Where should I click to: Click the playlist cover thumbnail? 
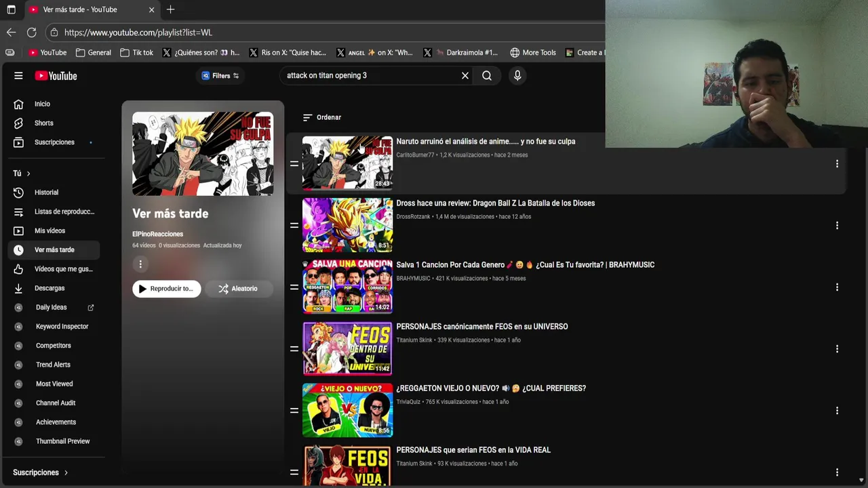coord(203,154)
